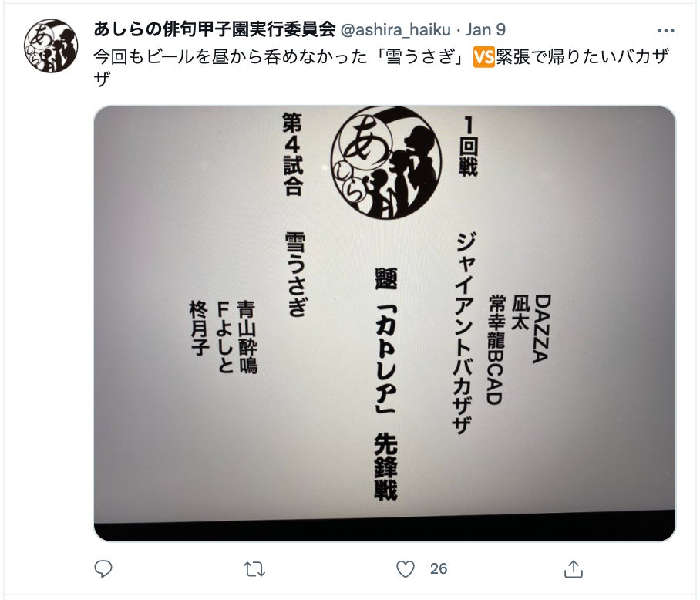Click the orange VS emoji in the tweet
Screen dimensions: 700x600
(484, 57)
